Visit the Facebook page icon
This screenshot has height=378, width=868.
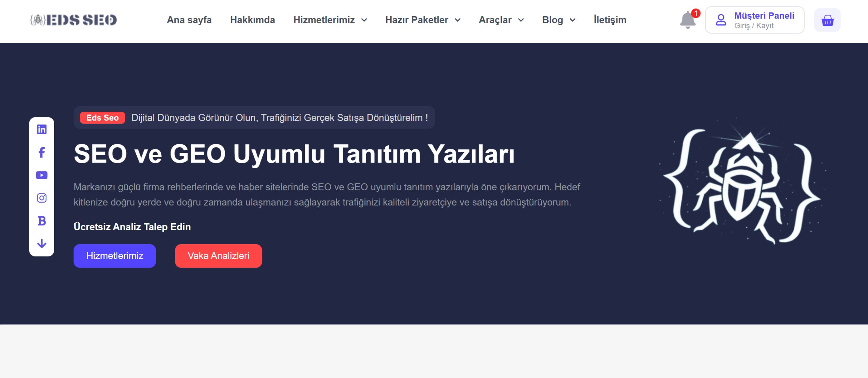(x=42, y=152)
